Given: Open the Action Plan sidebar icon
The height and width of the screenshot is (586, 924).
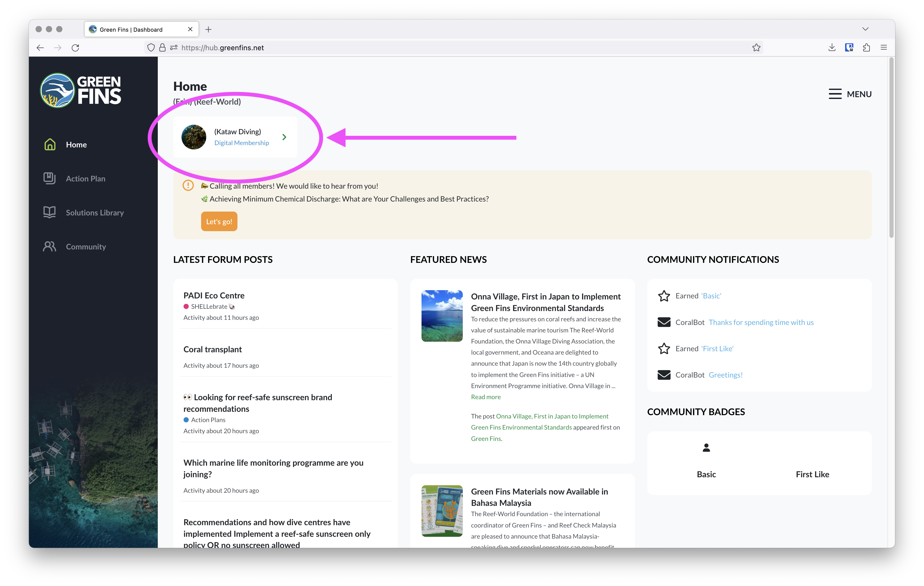Looking at the screenshot, I should 49,178.
